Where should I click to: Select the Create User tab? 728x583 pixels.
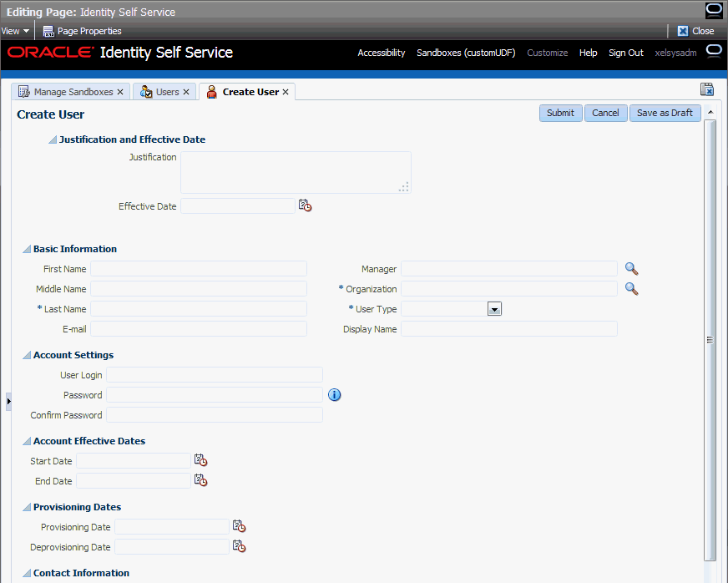point(250,92)
